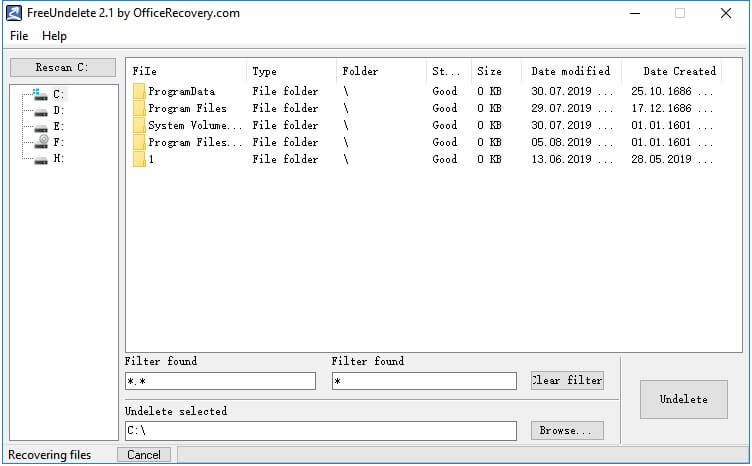
Task: Minimize the FreeUndelete window
Action: click(635, 13)
